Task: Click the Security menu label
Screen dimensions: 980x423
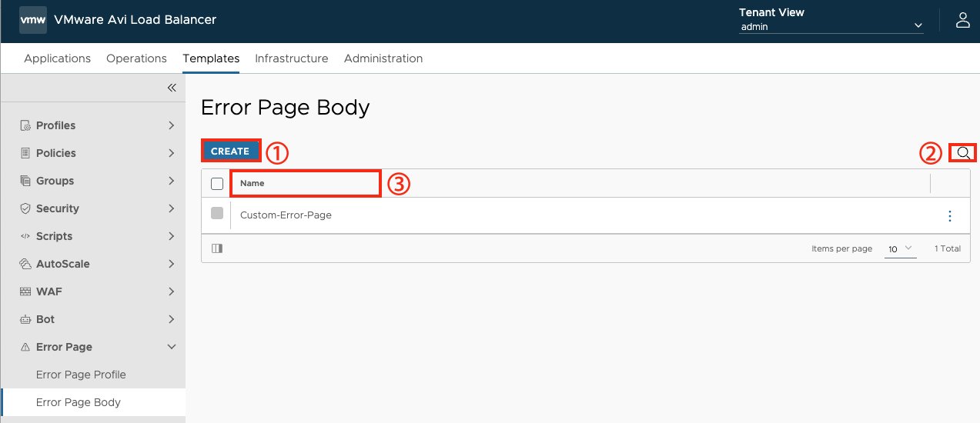Action: click(x=58, y=208)
